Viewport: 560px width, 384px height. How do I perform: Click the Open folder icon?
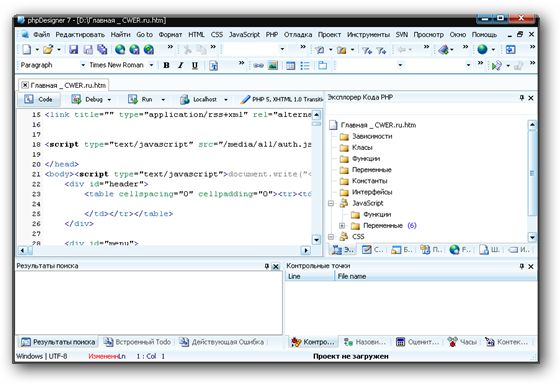coord(48,49)
